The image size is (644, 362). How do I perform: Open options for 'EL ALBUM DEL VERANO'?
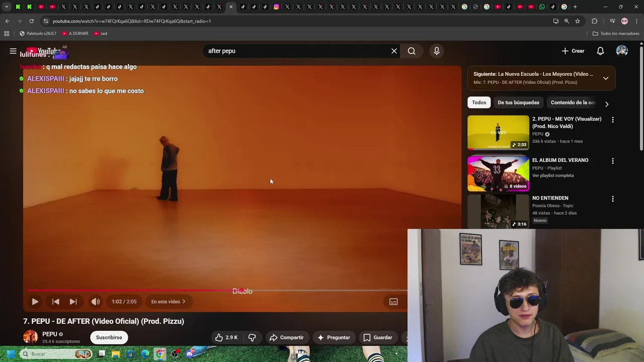click(612, 161)
